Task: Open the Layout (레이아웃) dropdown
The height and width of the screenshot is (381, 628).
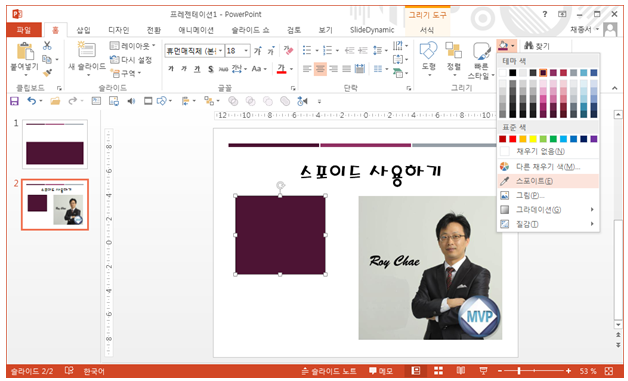Action: 133,46
